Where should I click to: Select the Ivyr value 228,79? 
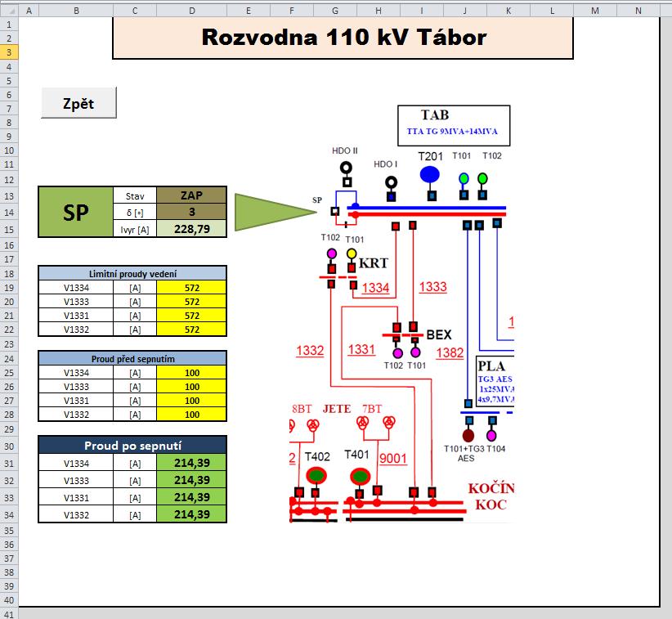click(x=191, y=229)
